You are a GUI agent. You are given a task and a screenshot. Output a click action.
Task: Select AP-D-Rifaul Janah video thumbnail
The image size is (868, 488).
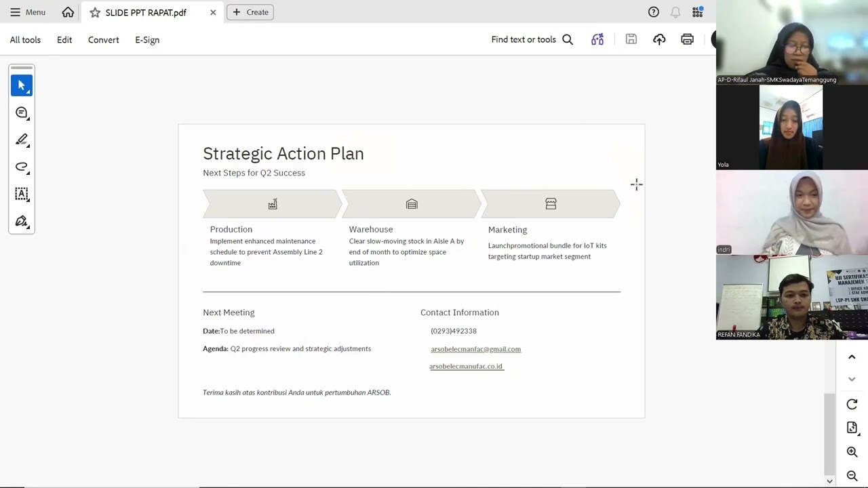click(x=792, y=42)
